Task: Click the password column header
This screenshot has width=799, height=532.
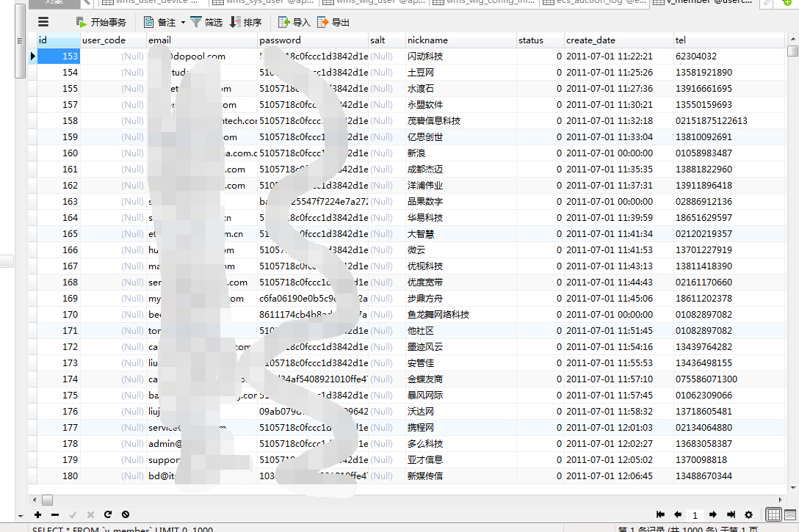Action: pyautogui.click(x=313, y=40)
